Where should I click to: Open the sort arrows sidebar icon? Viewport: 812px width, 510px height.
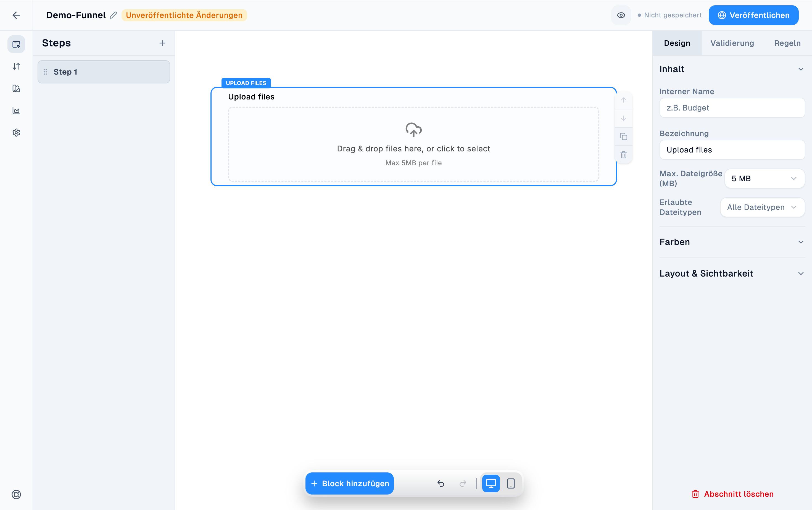[x=16, y=67]
